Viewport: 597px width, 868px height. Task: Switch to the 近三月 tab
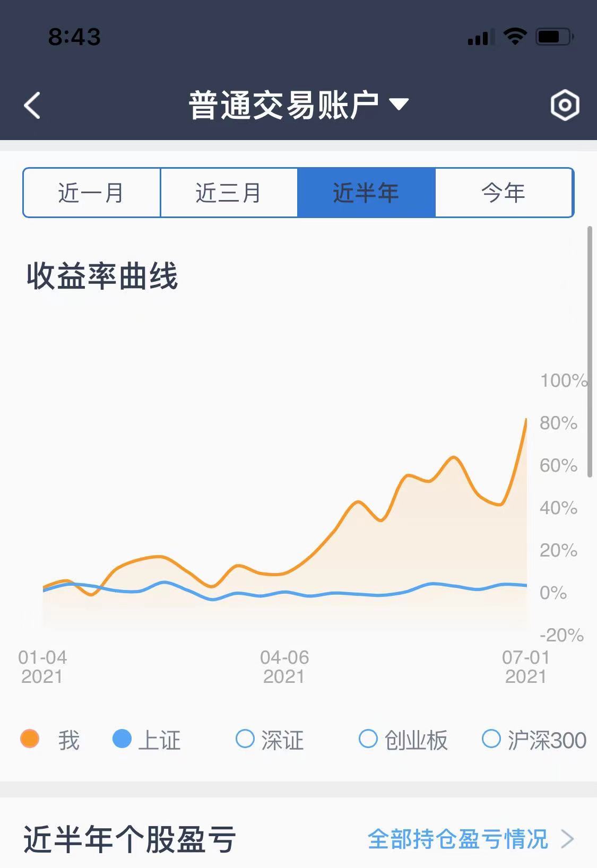pos(229,193)
